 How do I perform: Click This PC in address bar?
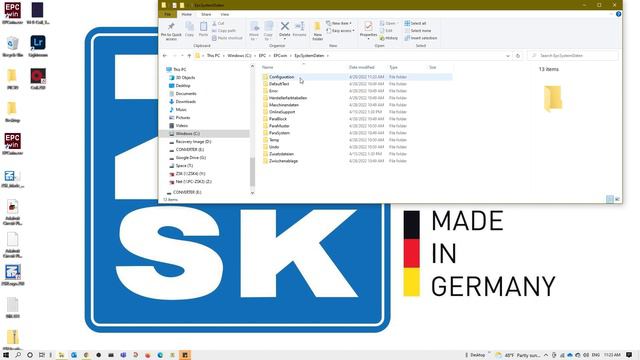coord(213,56)
